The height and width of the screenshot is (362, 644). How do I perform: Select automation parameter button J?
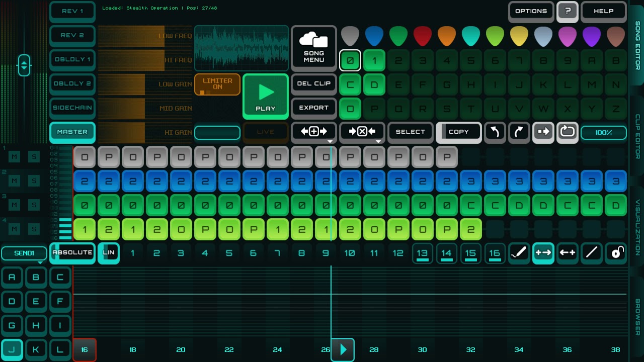[12, 349]
